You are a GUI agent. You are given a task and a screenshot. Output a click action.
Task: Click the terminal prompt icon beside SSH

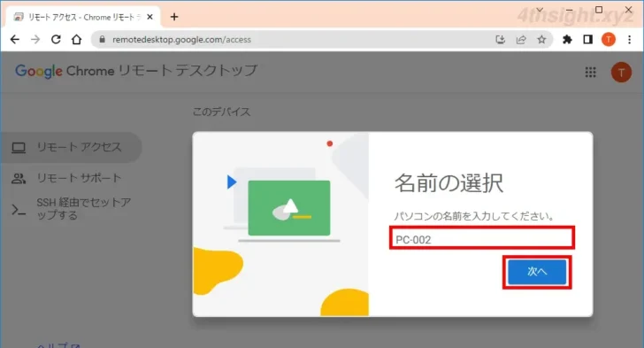[x=19, y=210]
